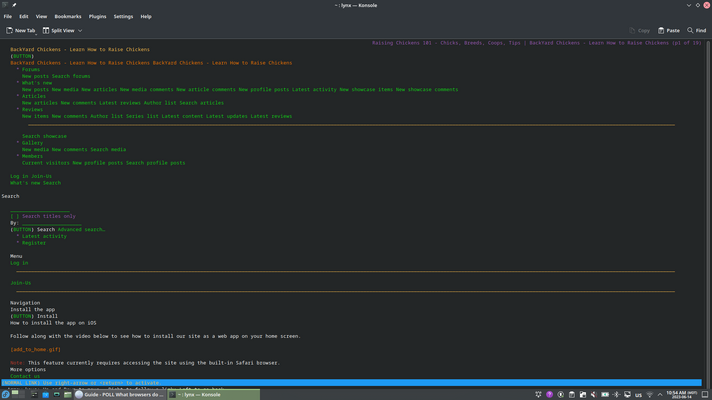
Task: Click the Konsole vertical scrollbar
Action: coord(707,213)
